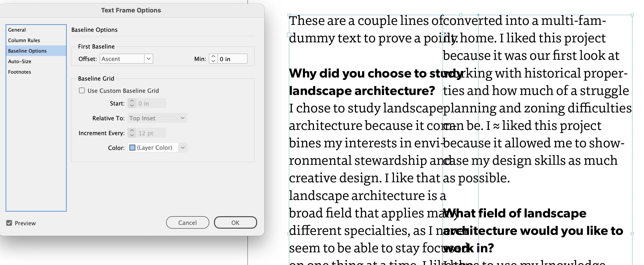Confirm with the OK button
The width and height of the screenshot is (644, 265).
point(235,222)
